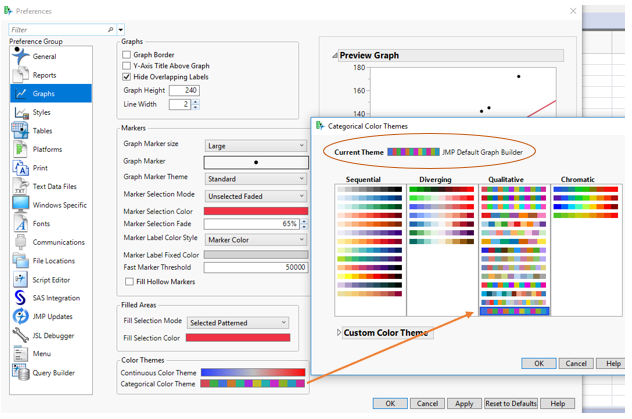Open the Marker Label Color Style dropdown

coord(256,240)
